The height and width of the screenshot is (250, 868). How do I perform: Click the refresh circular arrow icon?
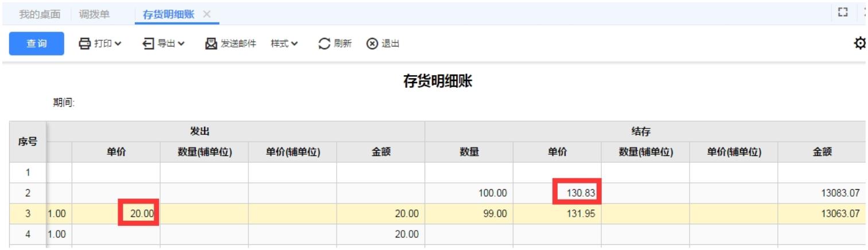pyautogui.click(x=325, y=44)
